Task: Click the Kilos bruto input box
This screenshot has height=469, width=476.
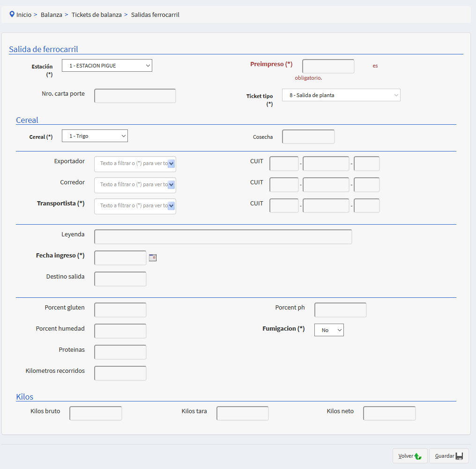Action: point(96,413)
